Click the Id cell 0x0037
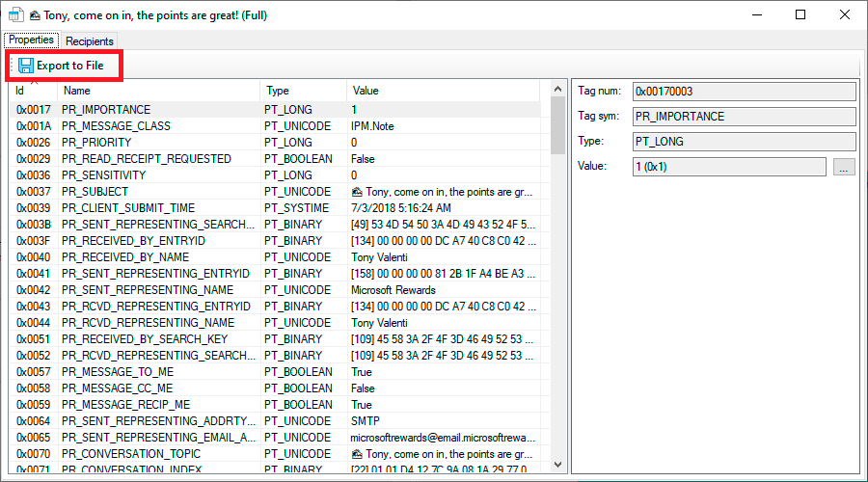Image resolution: width=868 pixels, height=482 pixels. pyautogui.click(x=33, y=192)
